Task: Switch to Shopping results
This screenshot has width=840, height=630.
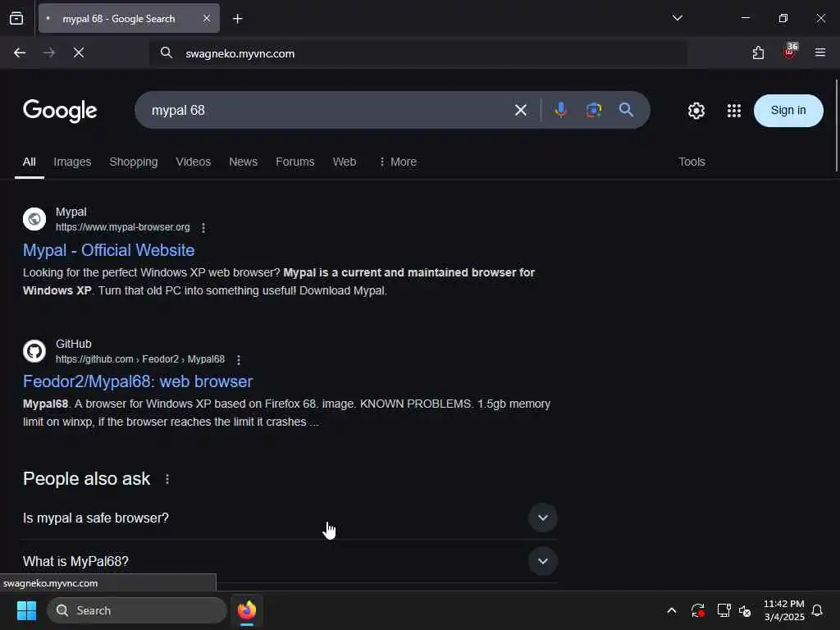Action: (134, 162)
